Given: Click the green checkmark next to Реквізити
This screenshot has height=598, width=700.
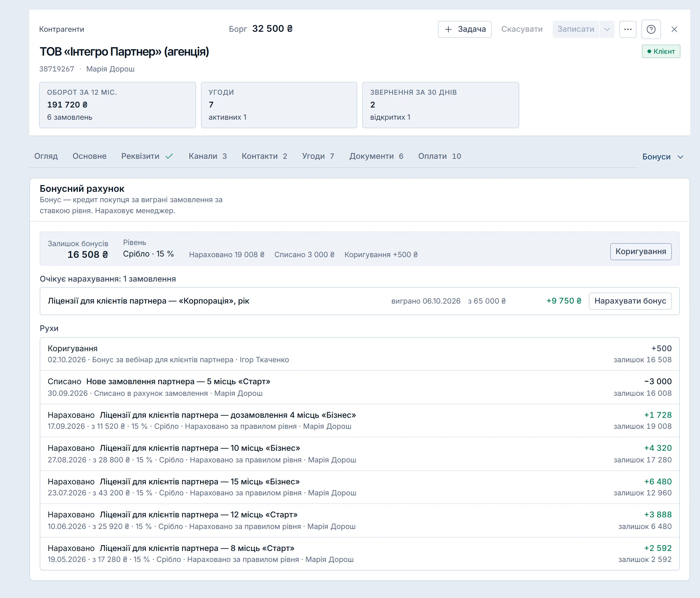Looking at the screenshot, I should tap(169, 156).
